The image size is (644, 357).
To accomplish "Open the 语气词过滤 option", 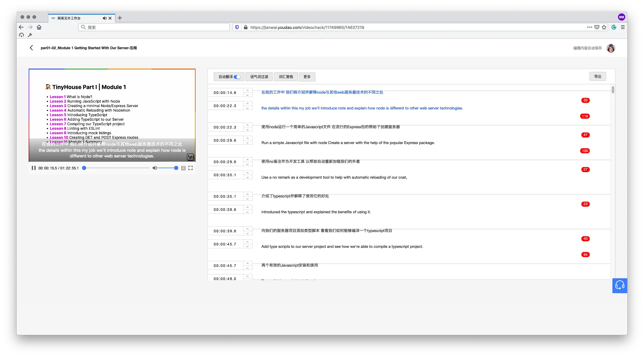I will point(259,77).
